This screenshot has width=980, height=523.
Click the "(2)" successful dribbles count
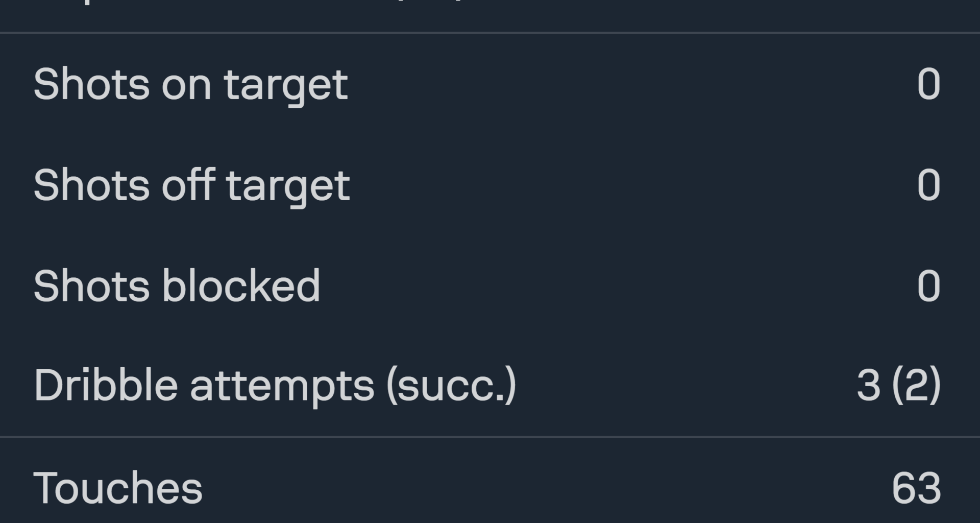(x=916, y=386)
